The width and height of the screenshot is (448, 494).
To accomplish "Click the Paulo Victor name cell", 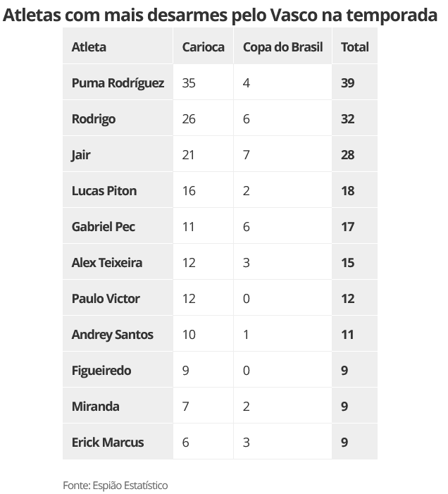I will coord(106,299).
